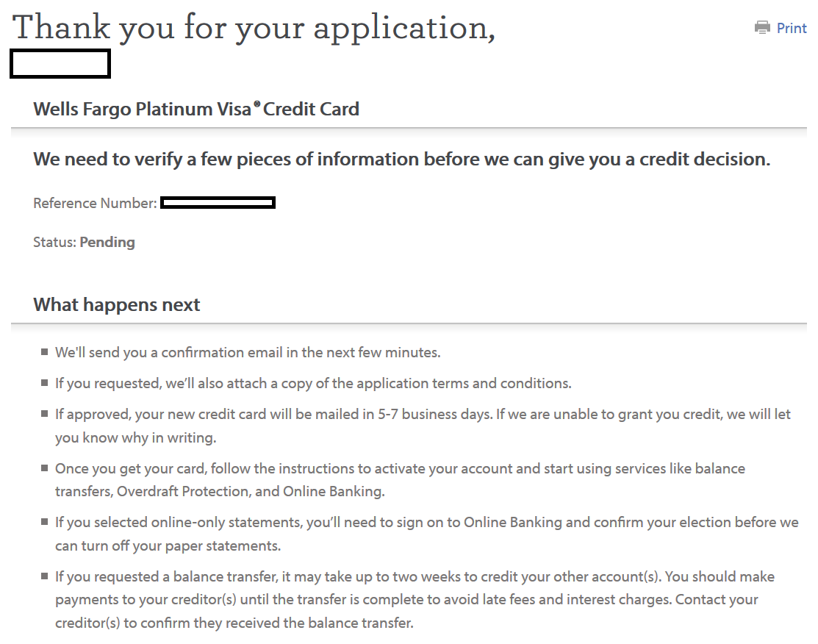Click the you know why in writing line
The image size is (818, 644).
tap(136, 438)
